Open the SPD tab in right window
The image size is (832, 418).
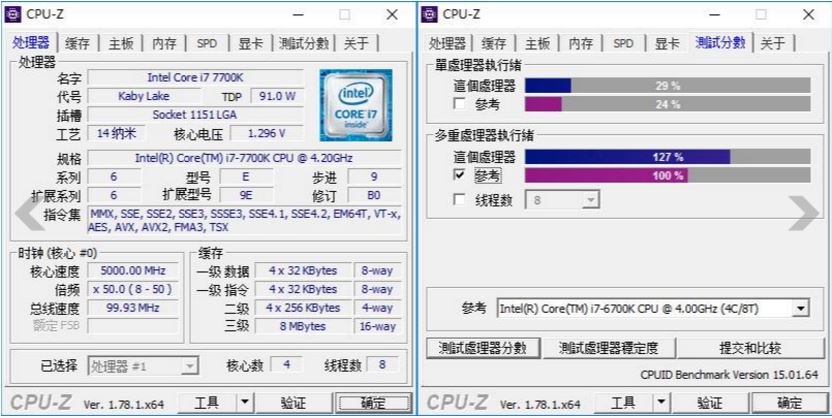[x=623, y=43]
